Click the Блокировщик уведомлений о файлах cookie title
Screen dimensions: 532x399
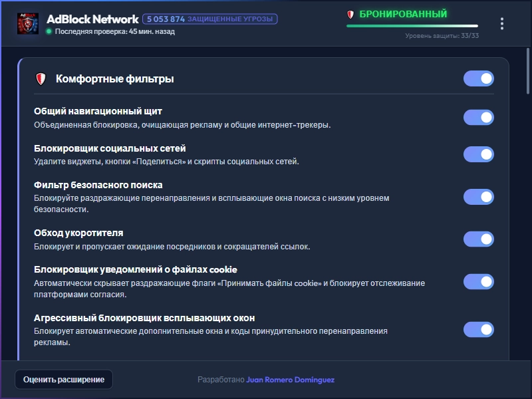[136, 270]
